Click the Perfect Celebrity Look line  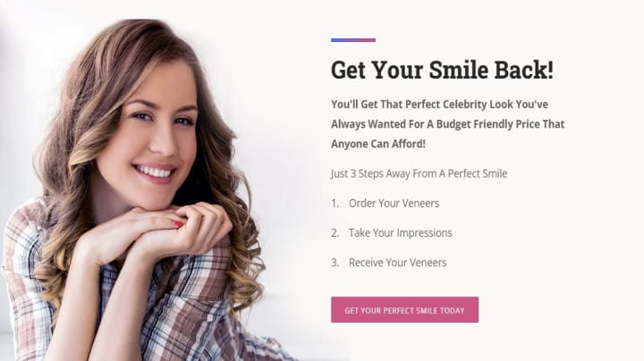coord(439,105)
